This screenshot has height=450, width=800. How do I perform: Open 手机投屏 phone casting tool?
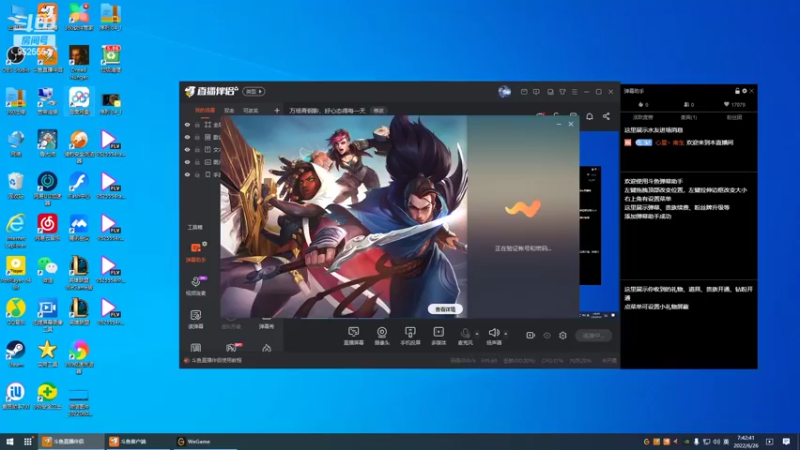[410, 336]
